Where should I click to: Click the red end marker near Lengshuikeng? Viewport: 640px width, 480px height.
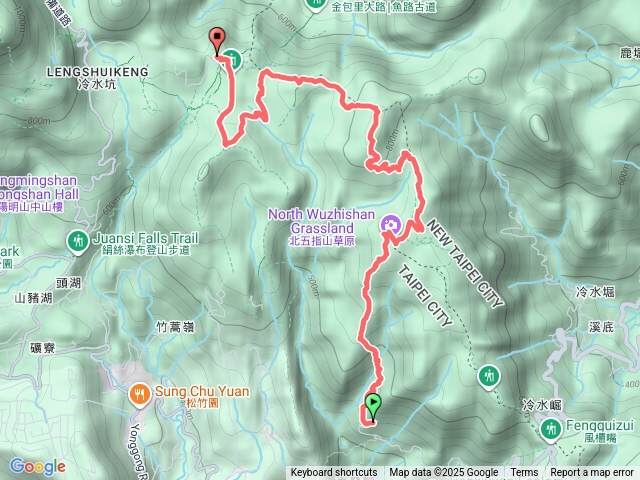[217, 41]
